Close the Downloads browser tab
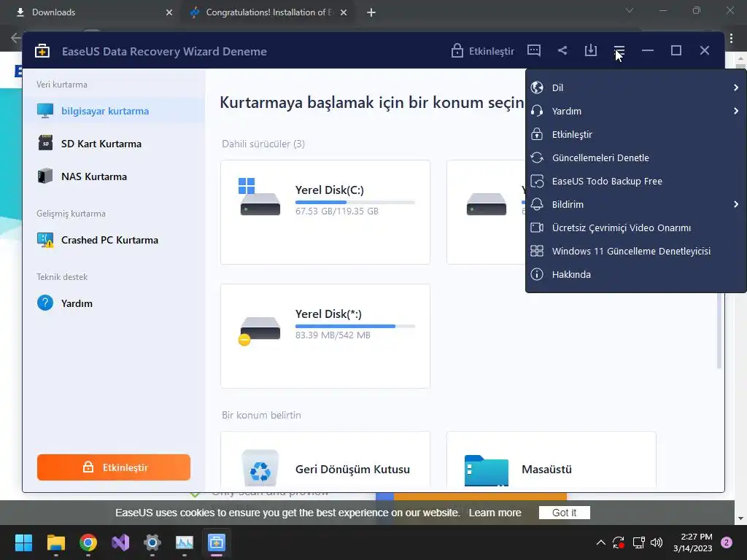The image size is (747, 560). coord(169,12)
